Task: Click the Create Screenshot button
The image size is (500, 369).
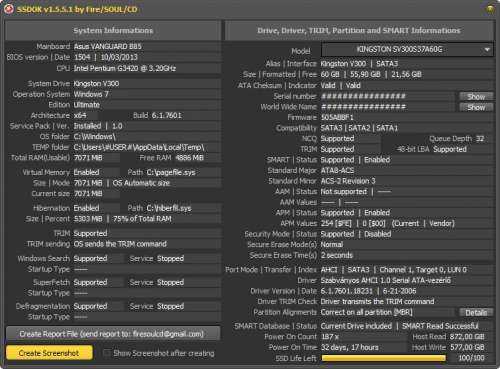Action: tap(49, 353)
